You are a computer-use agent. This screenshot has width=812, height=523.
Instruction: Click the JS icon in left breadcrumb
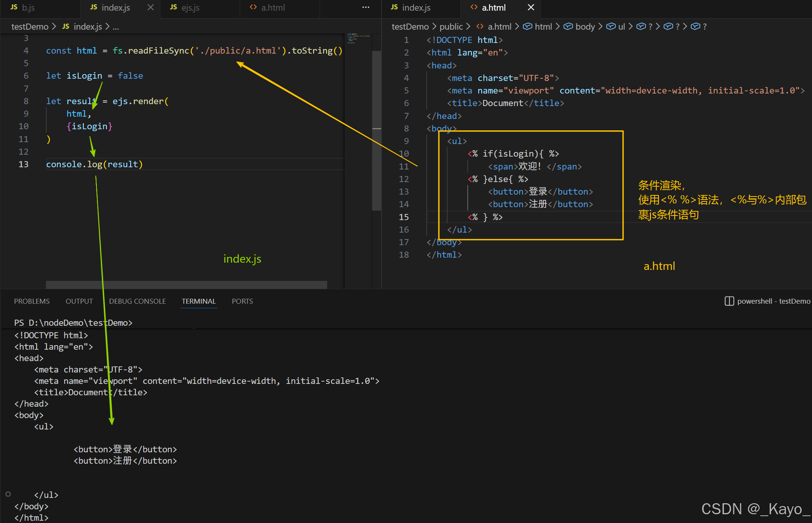[x=66, y=26]
